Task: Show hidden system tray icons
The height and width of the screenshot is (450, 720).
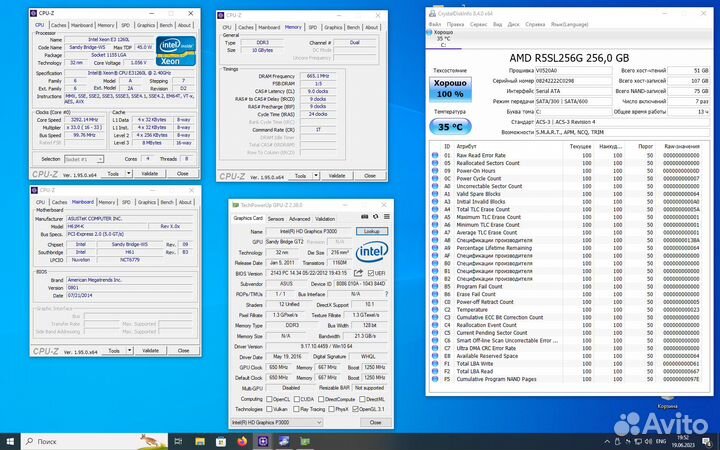Action: (x=607, y=441)
